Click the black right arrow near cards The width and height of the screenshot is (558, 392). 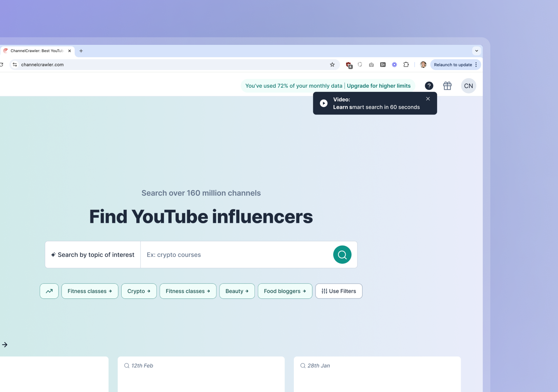point(4,345)
